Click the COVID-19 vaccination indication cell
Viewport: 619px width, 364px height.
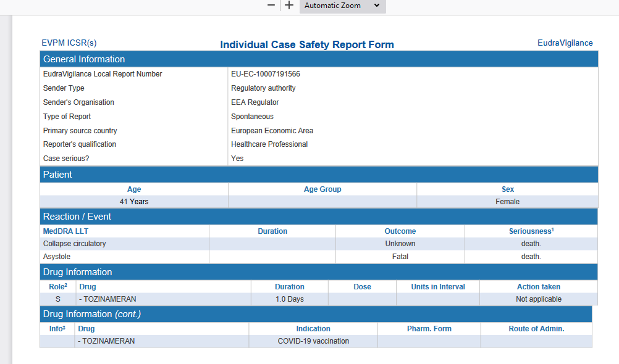[313, 341]
